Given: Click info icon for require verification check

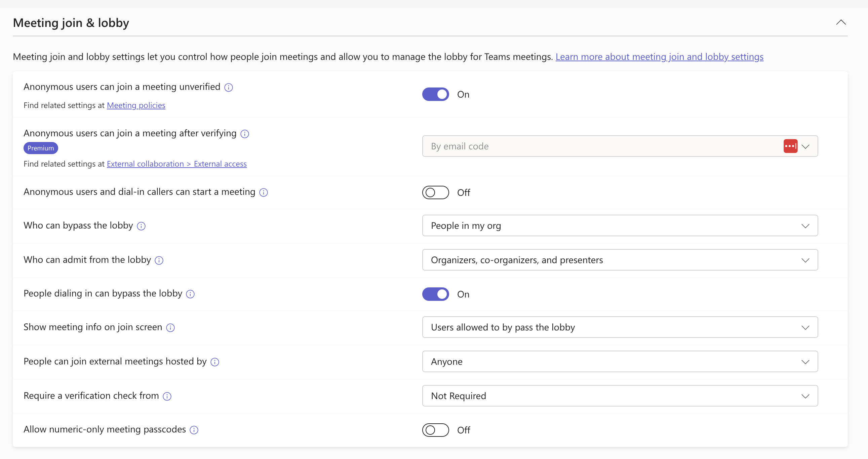Looking at the screenshot, I should [x=167, y=396].
